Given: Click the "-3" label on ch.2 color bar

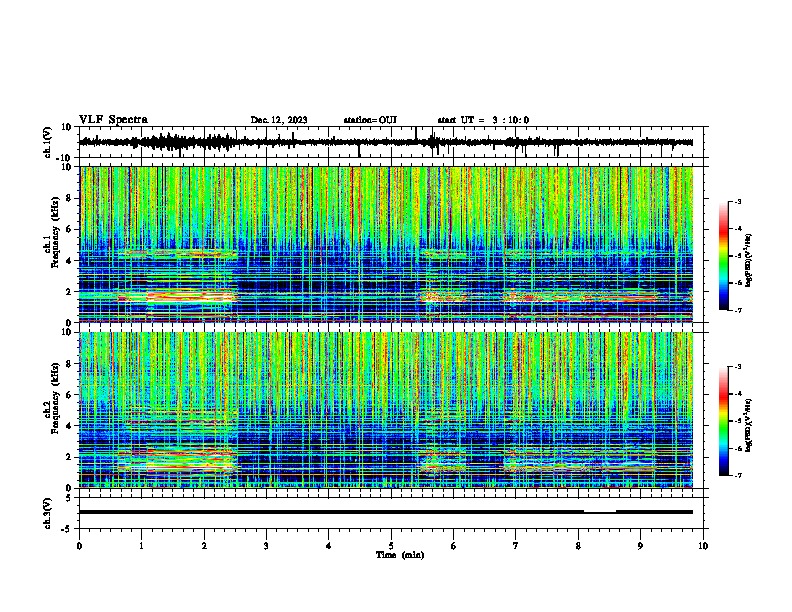Looking at the screenshot, I should [738, 367].
